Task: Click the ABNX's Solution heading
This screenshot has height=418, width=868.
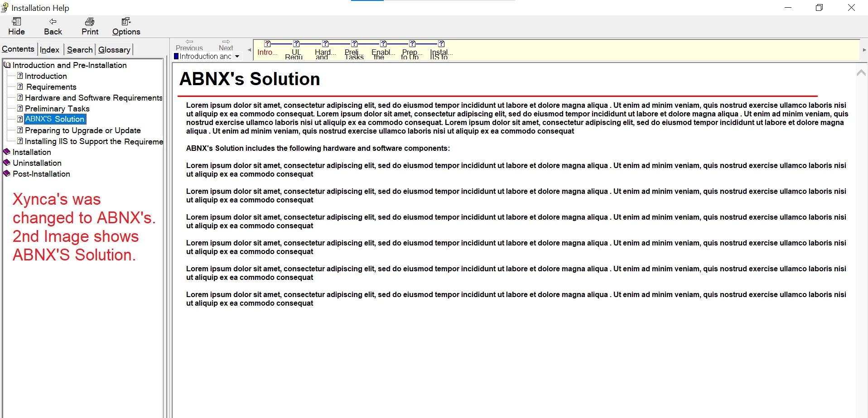Action: 250,79
